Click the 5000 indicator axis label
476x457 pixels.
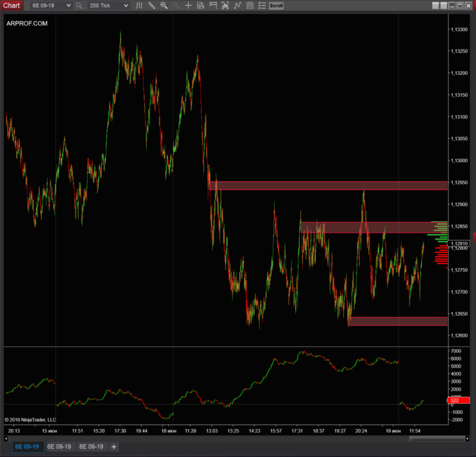coord(456,366)
